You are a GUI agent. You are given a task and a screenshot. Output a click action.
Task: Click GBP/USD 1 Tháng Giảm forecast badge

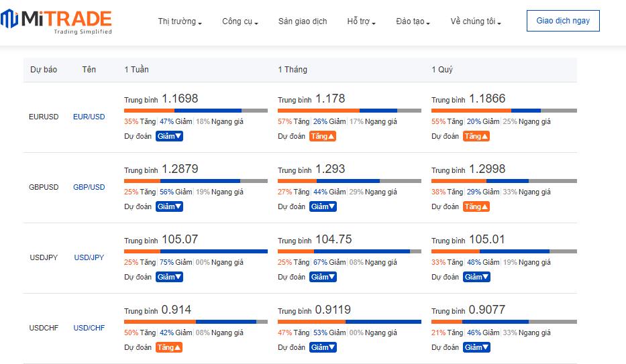point(323,206)
